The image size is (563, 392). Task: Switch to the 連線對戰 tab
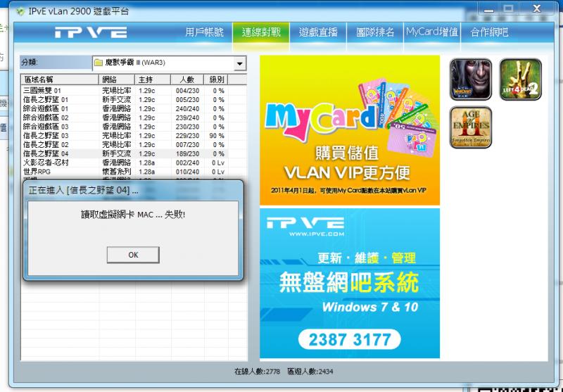coord(261,32)
